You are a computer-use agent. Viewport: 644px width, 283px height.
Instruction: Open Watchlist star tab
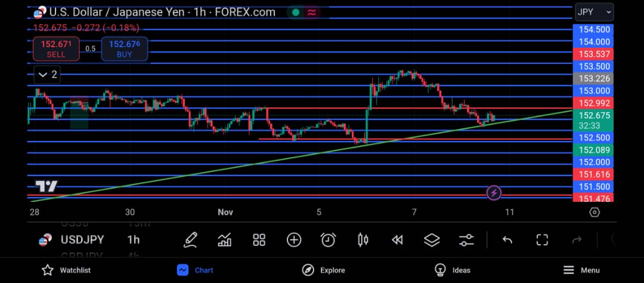(66, 270)
